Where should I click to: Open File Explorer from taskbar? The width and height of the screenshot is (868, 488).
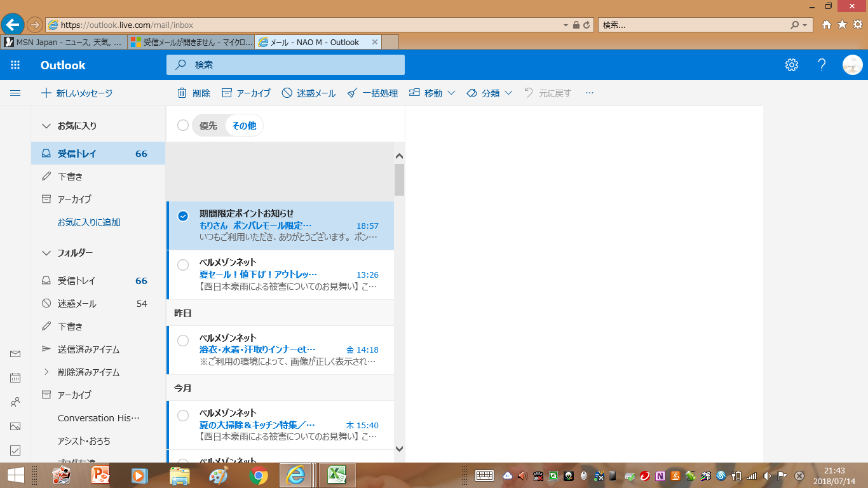[x=180, y=475]
